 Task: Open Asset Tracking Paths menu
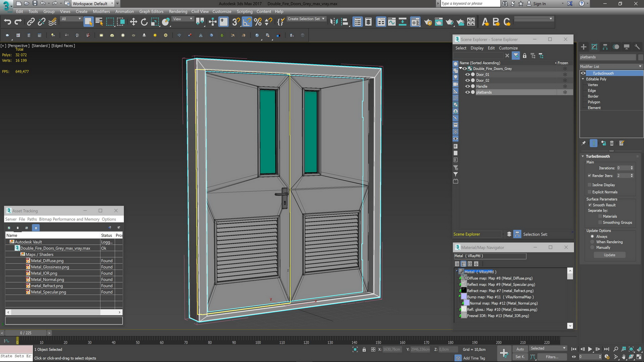(x=32, y=219)
